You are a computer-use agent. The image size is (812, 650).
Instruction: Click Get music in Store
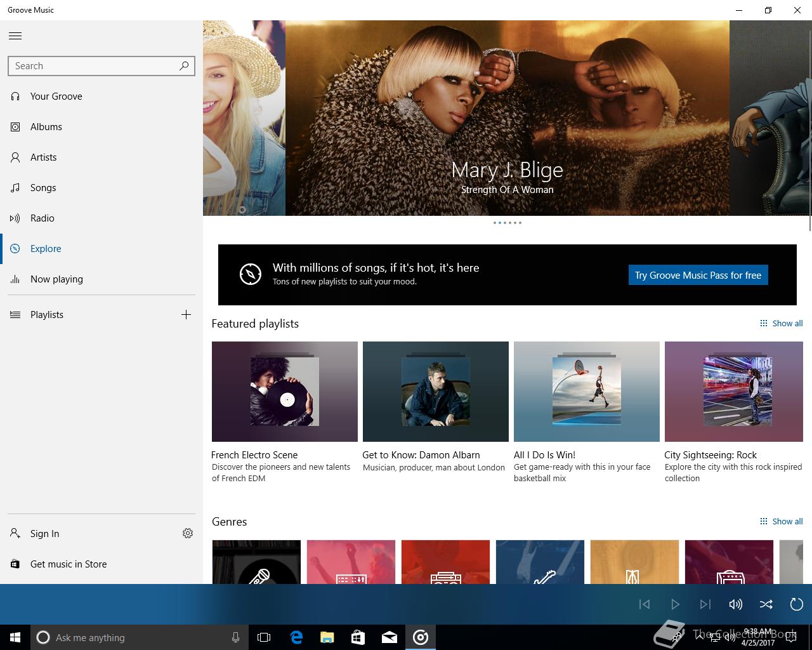pos(101,564)
